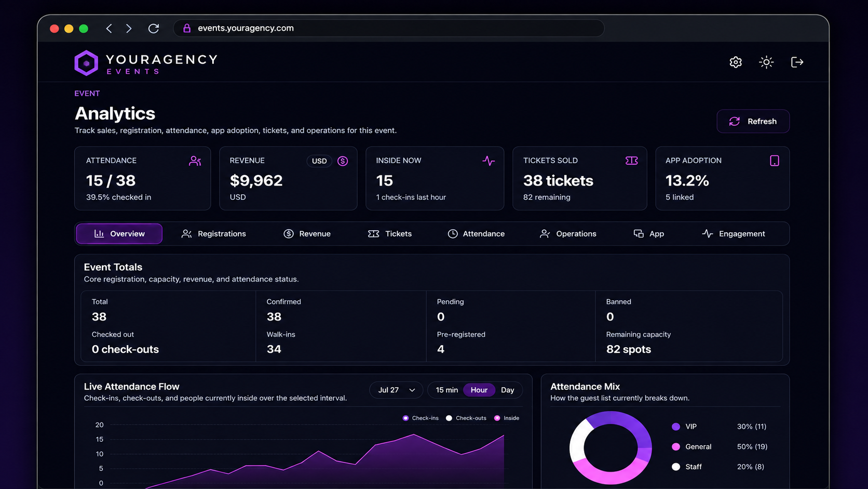This screenshot has width=868, height=489.
Task: Click the Inside Now pulse icon
Action: point(489,161)
